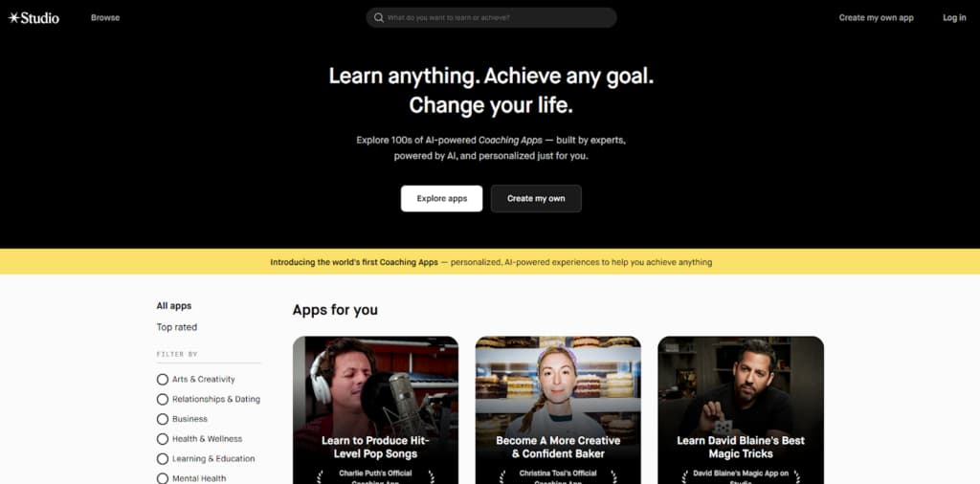Select the Learning & Education filter
The image size is (980, 484).
coord(206,459)
